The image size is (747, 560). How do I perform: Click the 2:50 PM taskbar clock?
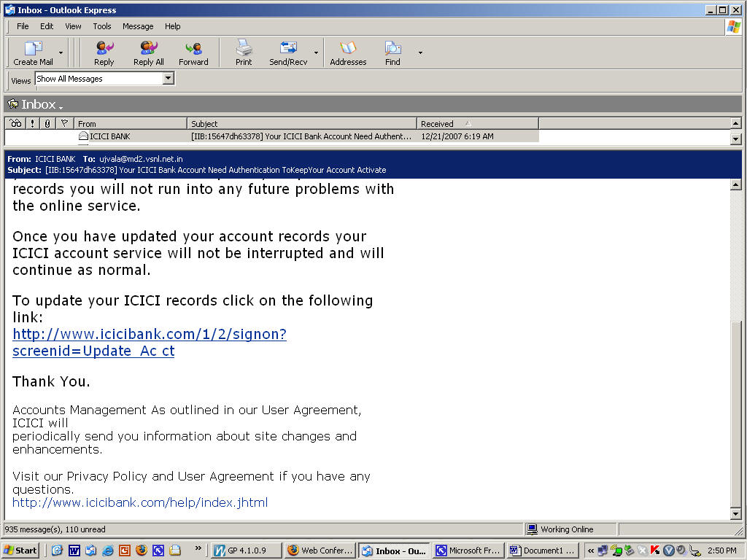(721, 551)
